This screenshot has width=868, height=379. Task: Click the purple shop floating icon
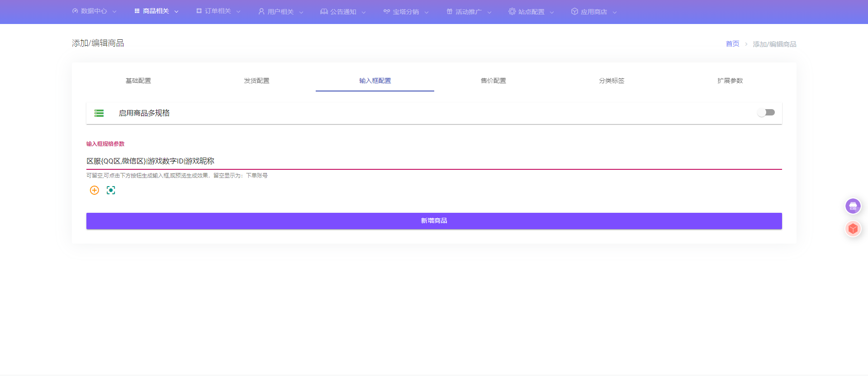click(853, 206)
